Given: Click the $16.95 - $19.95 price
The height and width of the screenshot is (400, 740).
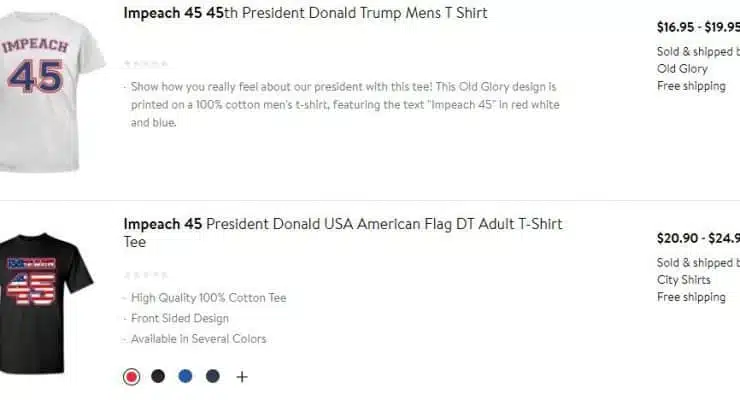Looking at the screenshot, I should [698, 27].
